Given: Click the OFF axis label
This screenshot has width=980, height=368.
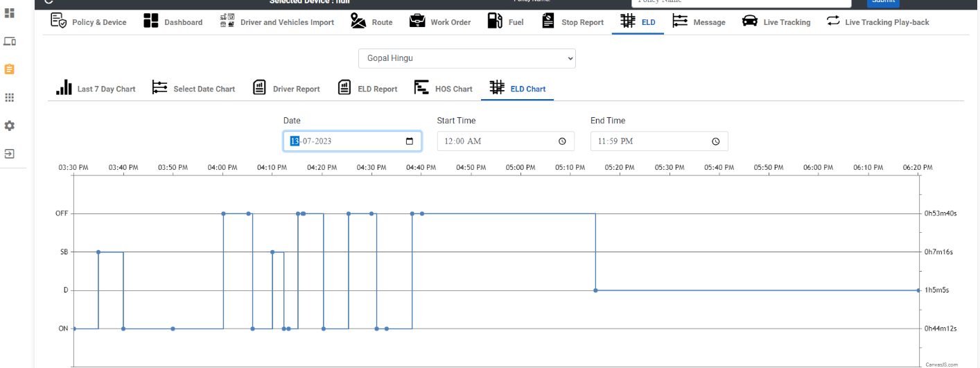Looking at the screenshot, I should point(62,213).
